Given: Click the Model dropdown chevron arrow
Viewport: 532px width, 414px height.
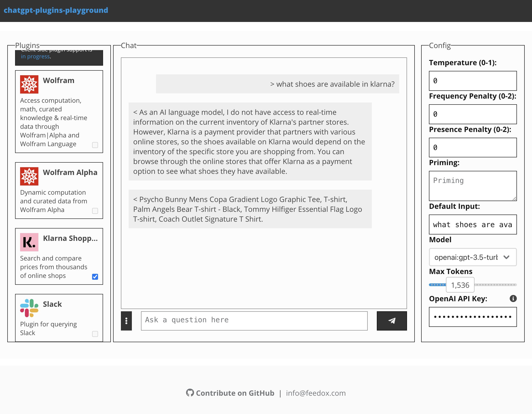Looking at the screenshot, I should point(506,257).
